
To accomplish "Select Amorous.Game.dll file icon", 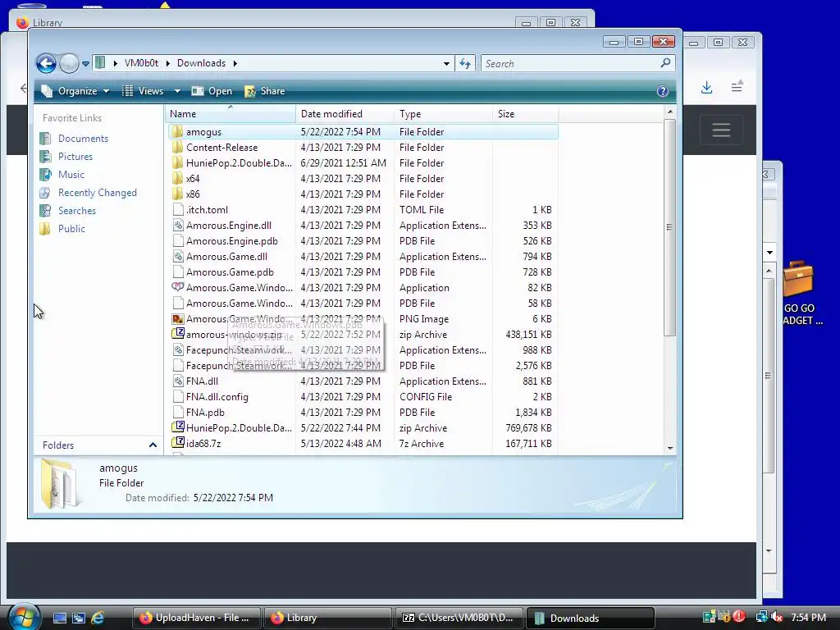I will pyautogui.click(x=178, y=256).
